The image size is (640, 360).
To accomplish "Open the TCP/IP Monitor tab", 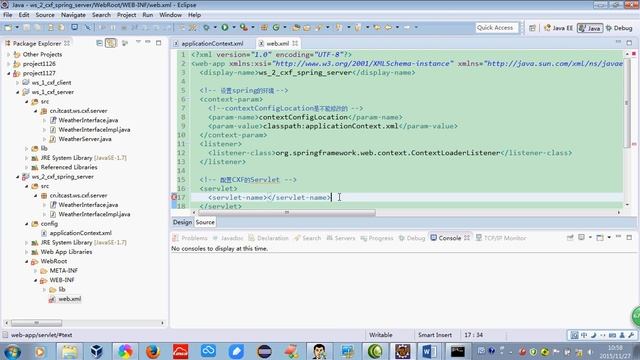I will [501, 238].
